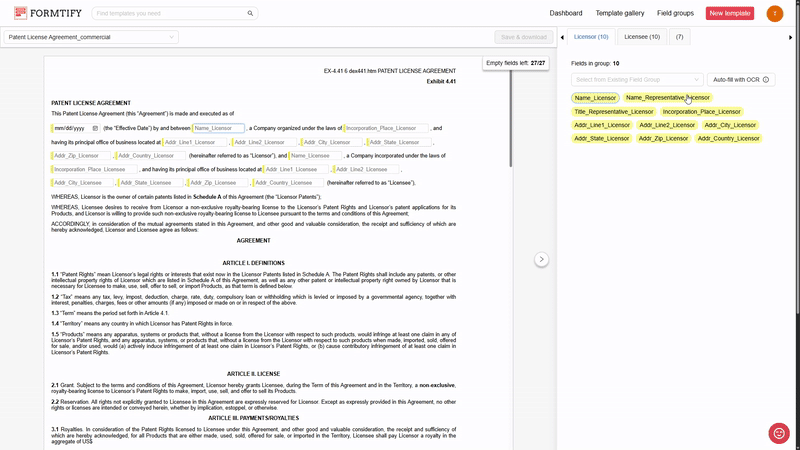Click Addr_Country_Licensee field in document
The image size is (800, 450).
pyautogui.click(x=288, y=183)
